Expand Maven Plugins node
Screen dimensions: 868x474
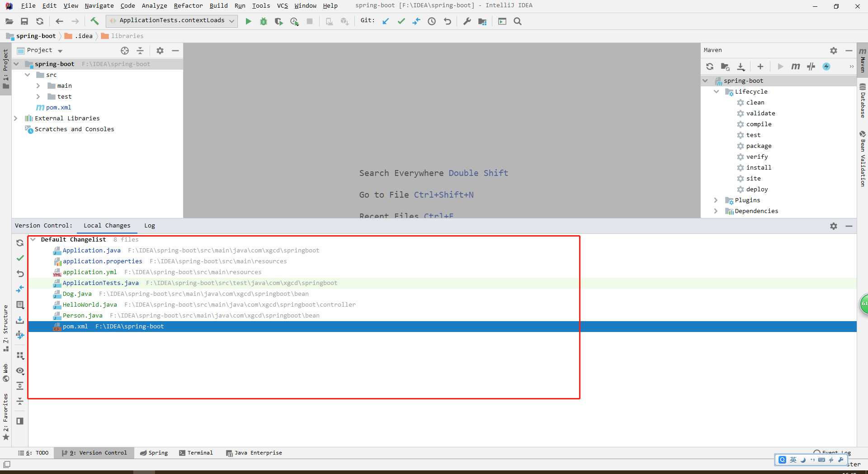[716, 200]
